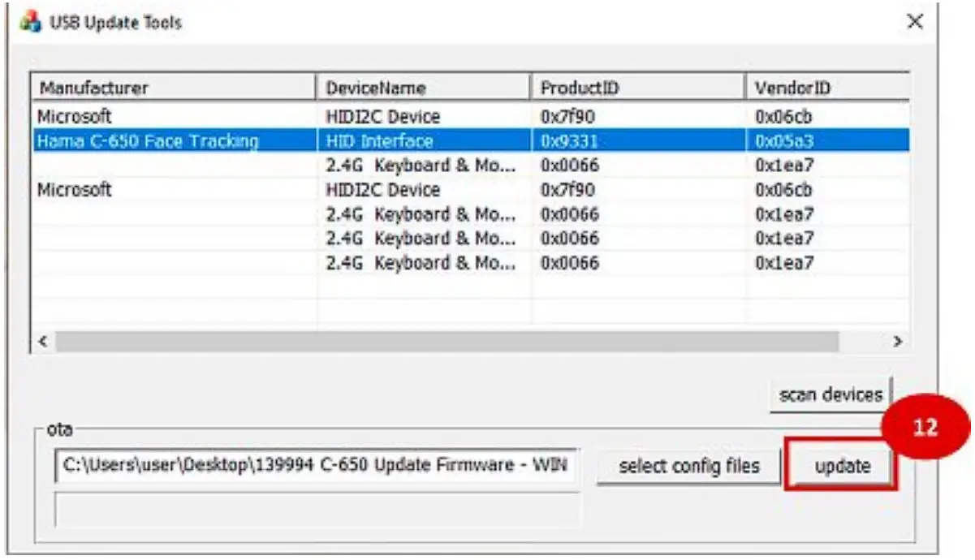Click the ProductID column header
The width and height of the screenshot is (975, 560).
637,88
